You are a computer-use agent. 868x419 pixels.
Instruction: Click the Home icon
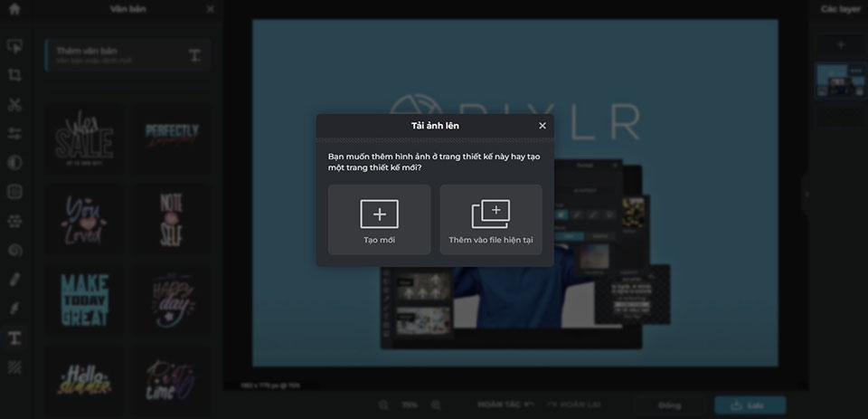click(14, 9)
